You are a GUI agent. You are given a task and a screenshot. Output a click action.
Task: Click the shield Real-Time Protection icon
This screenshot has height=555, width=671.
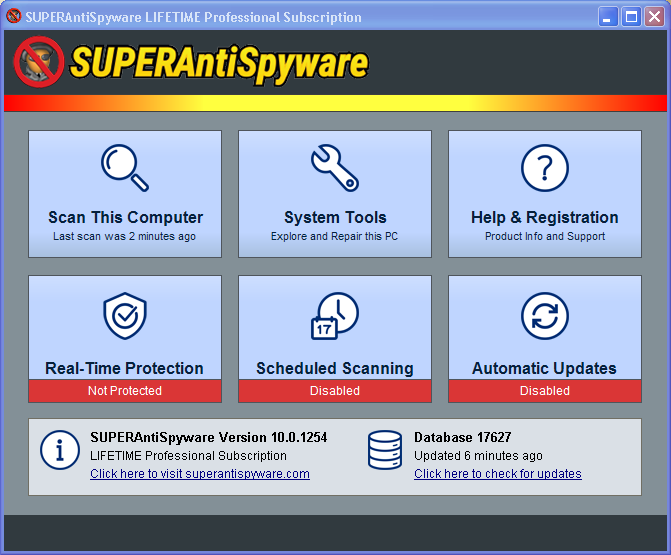click(x=125, y=316)
